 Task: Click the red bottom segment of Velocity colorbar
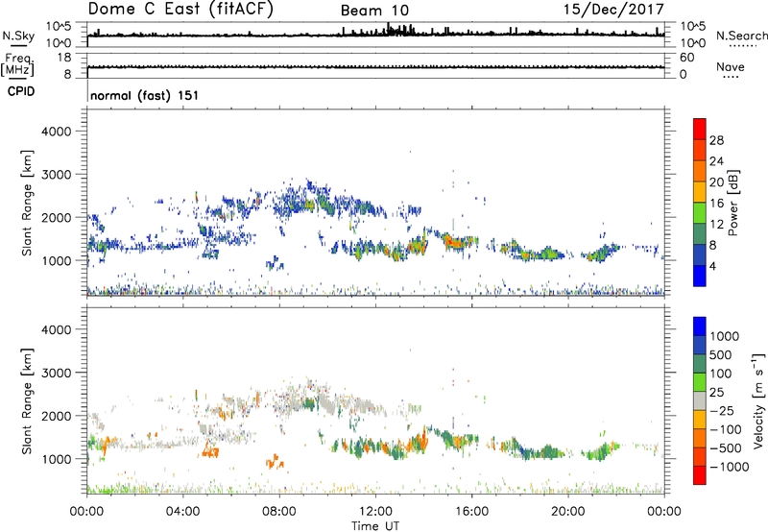point(700,475)
